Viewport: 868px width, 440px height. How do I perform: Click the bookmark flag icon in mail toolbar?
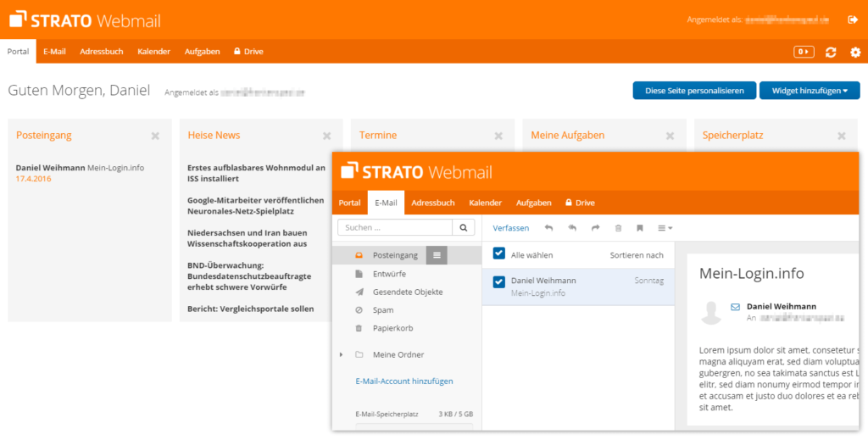pos(640,228)
